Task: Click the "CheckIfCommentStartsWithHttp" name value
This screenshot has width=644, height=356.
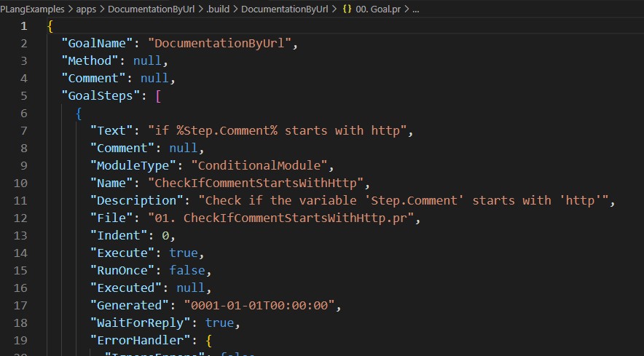Action: click(258, 183)
